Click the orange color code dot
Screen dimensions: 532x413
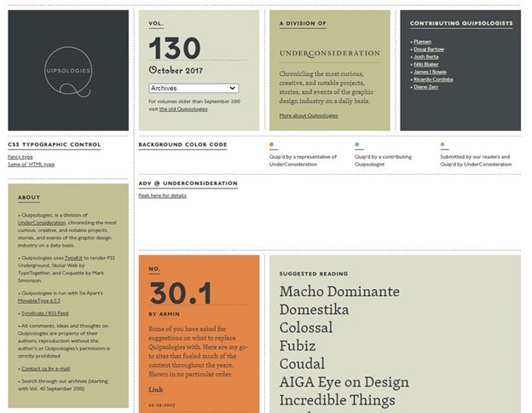(x=271, y=144)
